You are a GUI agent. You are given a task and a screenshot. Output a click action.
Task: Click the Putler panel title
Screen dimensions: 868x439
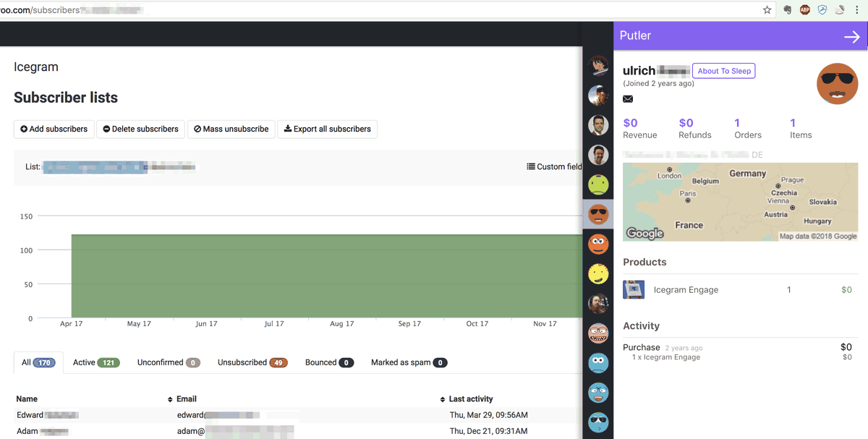tap(636, 35)
